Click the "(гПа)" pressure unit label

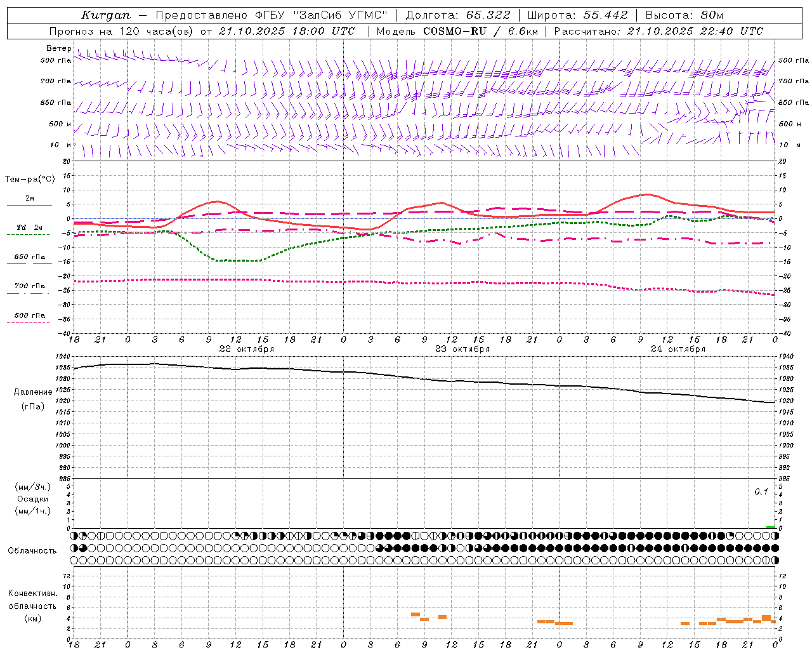tap(33, 407)
